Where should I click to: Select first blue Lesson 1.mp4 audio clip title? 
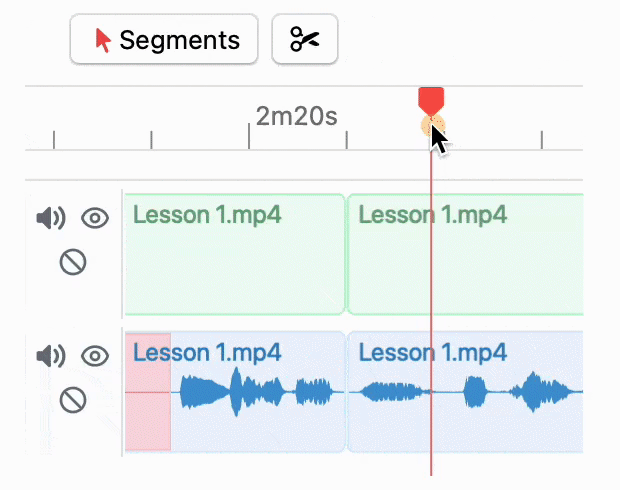206,352
